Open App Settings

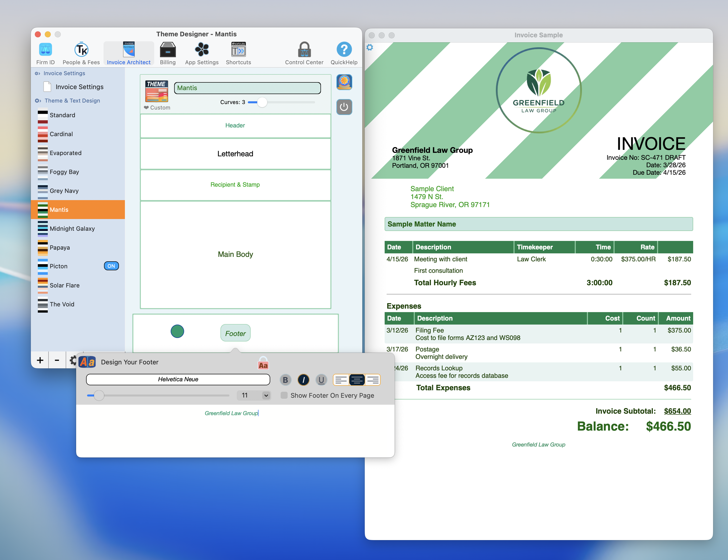point(202,53)
